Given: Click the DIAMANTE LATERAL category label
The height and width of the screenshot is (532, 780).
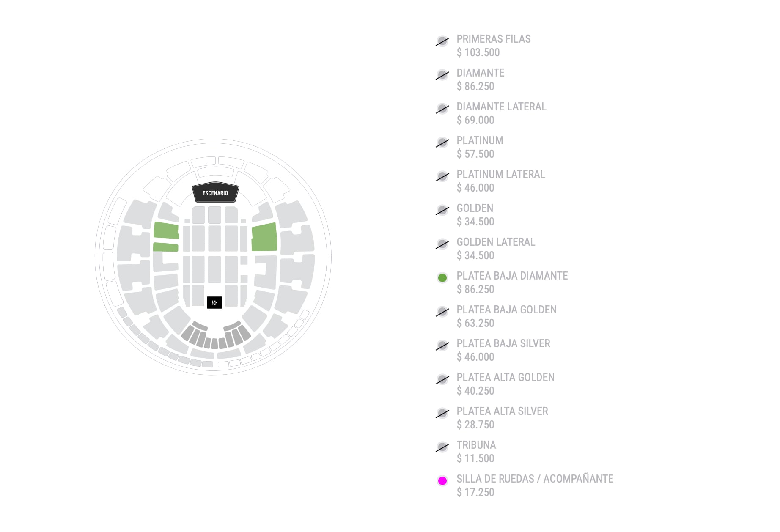Looking at the screenshot, I should [x=501, y=107].
